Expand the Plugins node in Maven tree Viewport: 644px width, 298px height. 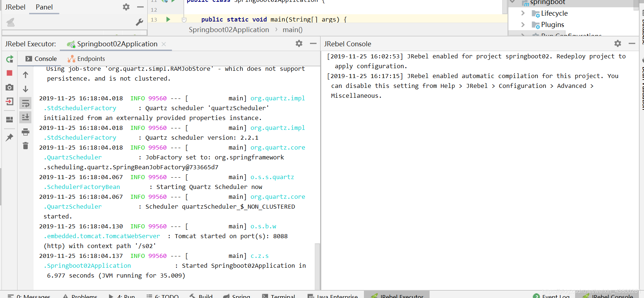523,24
